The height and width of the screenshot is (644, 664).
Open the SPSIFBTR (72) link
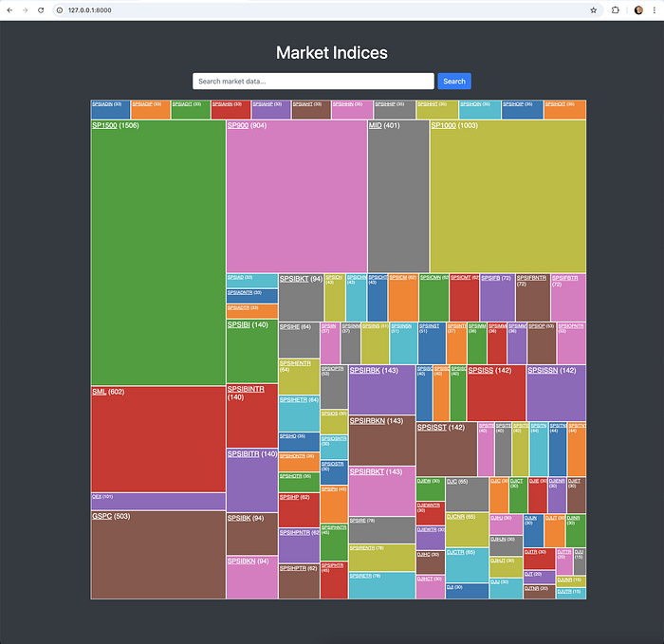tap(565, 278)
